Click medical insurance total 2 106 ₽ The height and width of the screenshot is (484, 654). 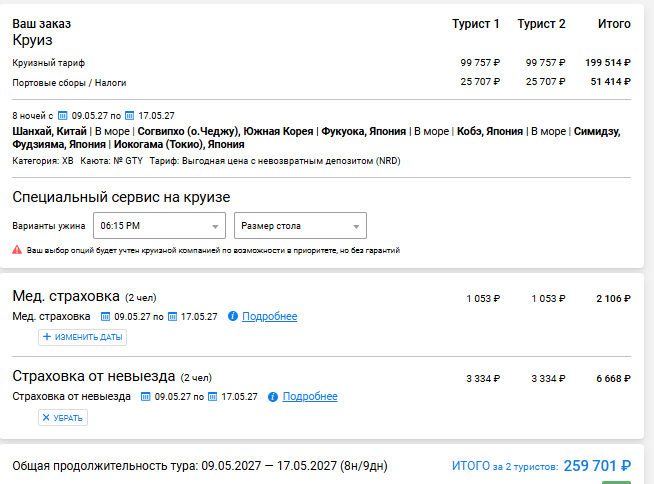[x=614, y=299]
